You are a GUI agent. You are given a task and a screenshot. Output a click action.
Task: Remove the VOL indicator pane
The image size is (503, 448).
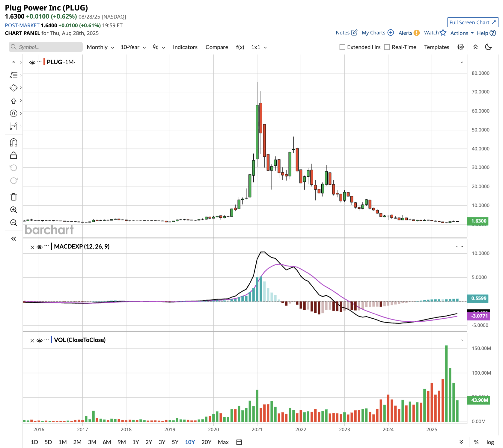[32, 340]
